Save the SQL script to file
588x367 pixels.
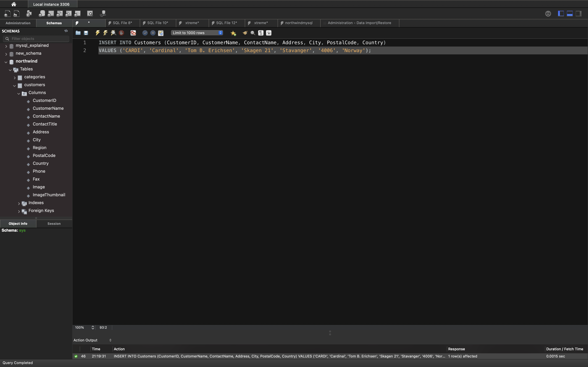click(x=86, y=33)
